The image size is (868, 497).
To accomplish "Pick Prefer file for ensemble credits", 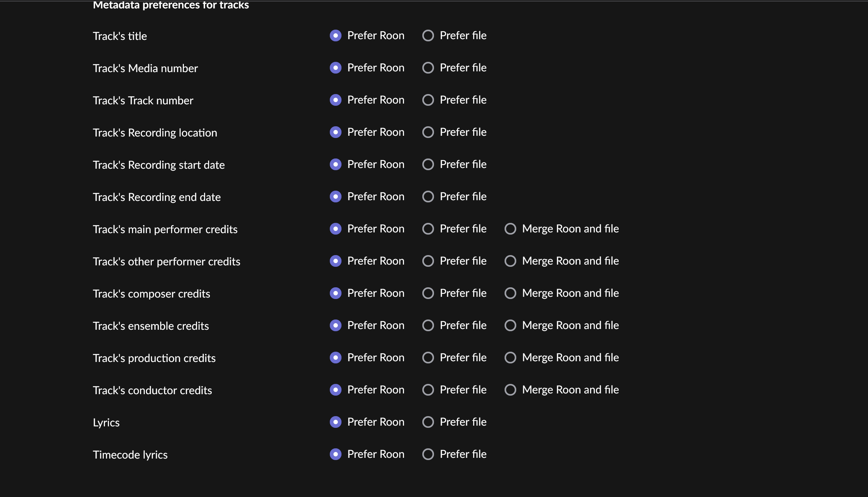I will [428, 325].
